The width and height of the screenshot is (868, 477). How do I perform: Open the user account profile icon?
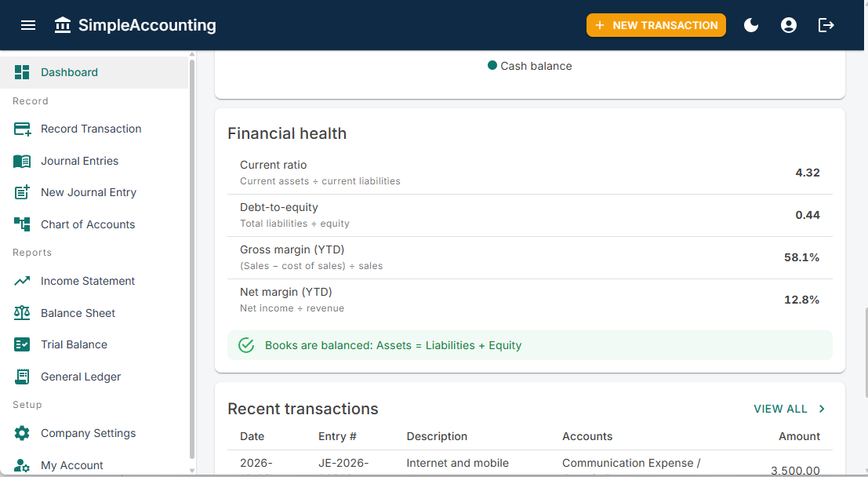tap(788, 25)
